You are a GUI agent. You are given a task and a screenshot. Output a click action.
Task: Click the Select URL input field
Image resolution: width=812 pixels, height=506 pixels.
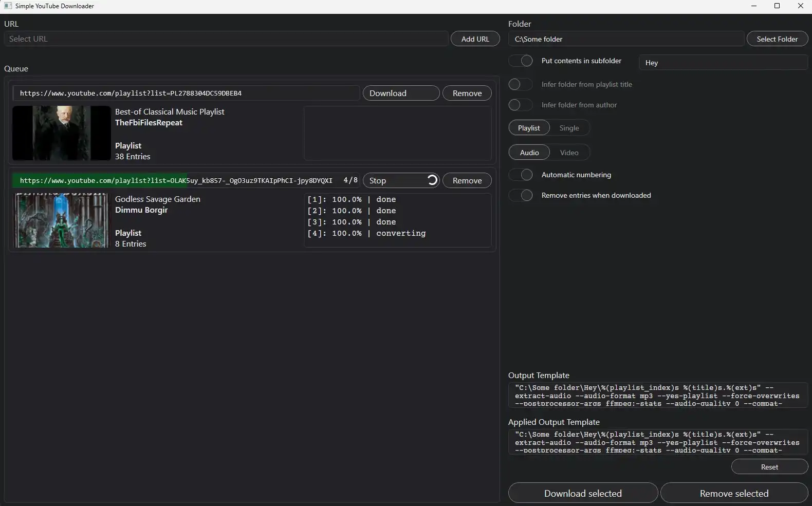[x=226, y=39]
